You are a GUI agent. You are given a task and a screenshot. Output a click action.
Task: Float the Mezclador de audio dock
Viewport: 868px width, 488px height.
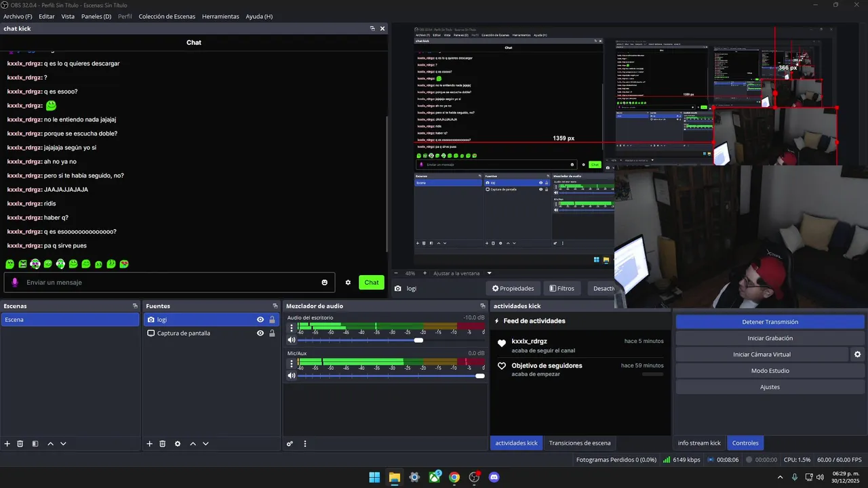click(483, 306)
